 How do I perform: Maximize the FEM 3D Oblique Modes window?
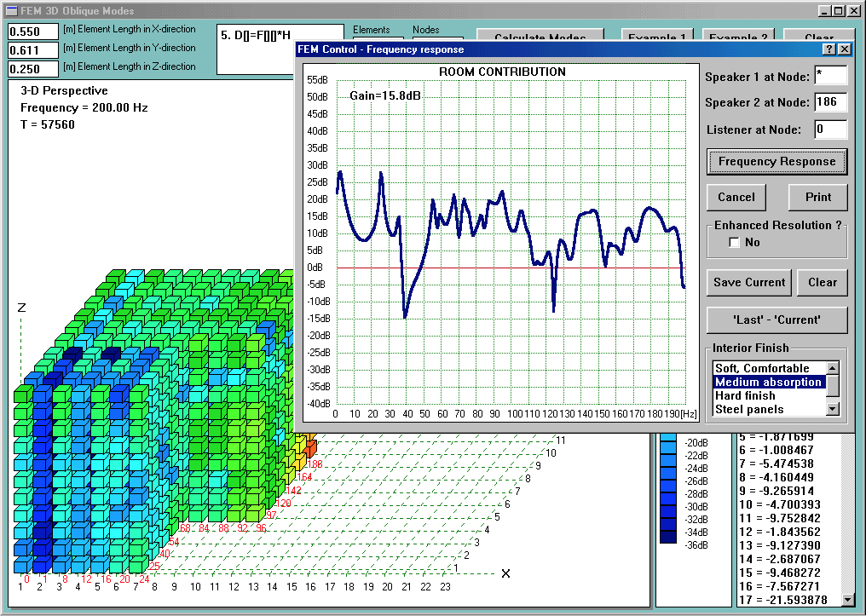pos(839,10)
